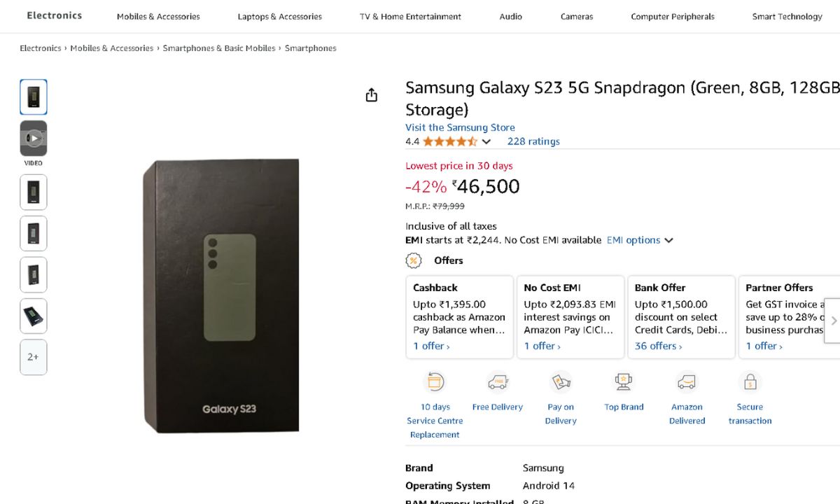
Task: Click the Pay on Delivery icon
Action: [x=561, y=382]
